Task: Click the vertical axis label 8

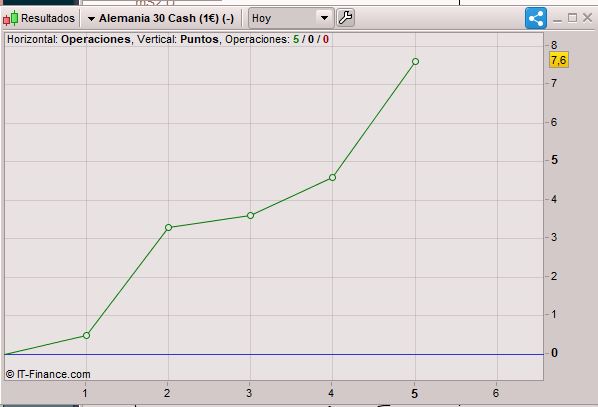Action: 554,45
